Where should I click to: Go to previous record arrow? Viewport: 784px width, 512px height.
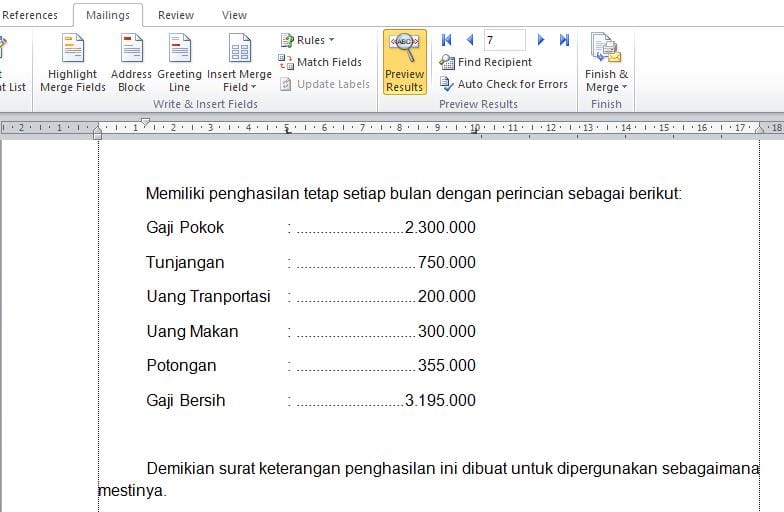coord(469,40)
